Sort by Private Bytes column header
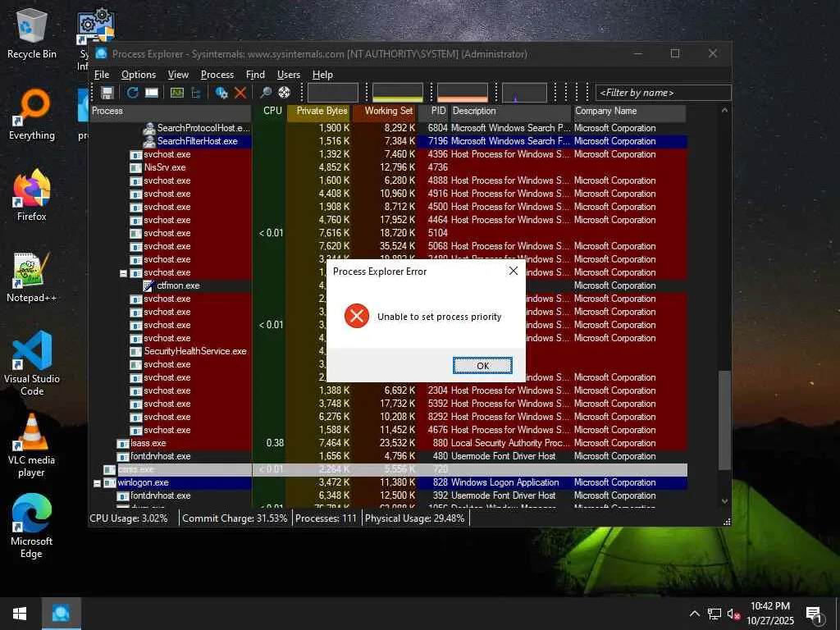This screenshot has width=840, height=630. click(x=319, y=111)
